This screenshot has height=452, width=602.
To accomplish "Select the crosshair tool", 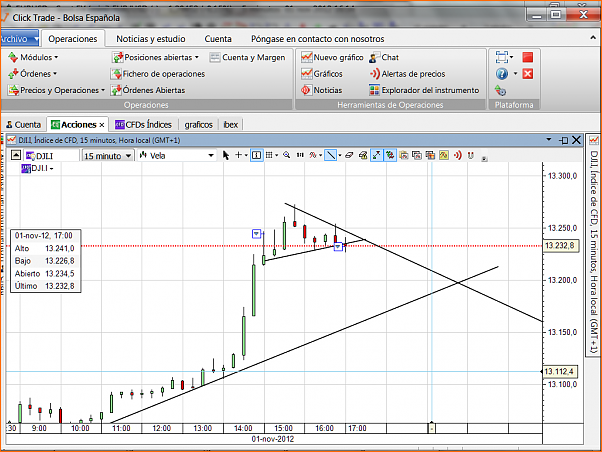I will [x=238, y=155].
